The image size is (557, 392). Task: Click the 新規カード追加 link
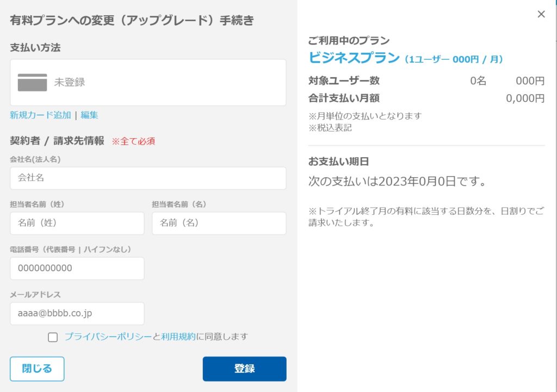[x=40, y=115]
